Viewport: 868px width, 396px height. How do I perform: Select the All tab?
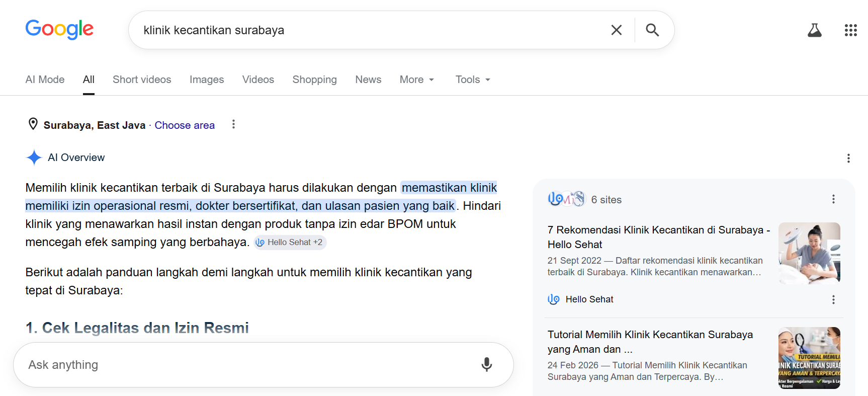(x=89, y=80)
